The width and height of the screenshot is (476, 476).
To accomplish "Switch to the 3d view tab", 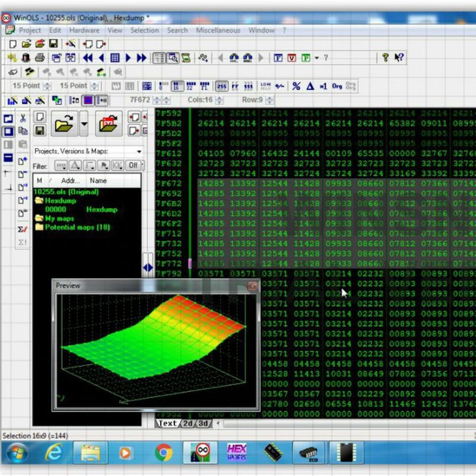I will click(204, 423).
